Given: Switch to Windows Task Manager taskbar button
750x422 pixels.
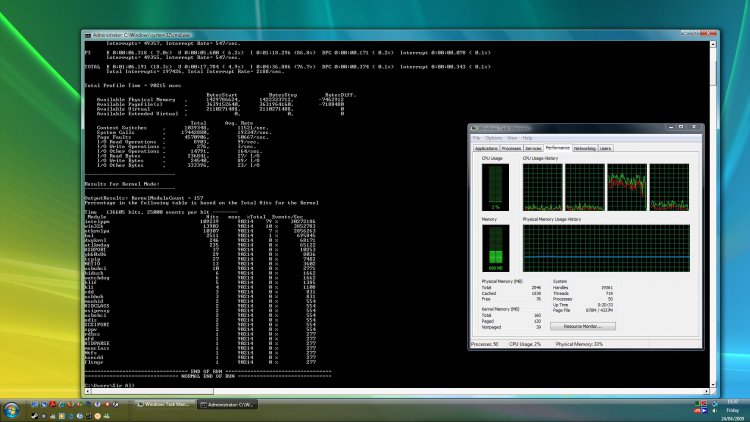Looking at the screenshot, I should tap(165, 404).
